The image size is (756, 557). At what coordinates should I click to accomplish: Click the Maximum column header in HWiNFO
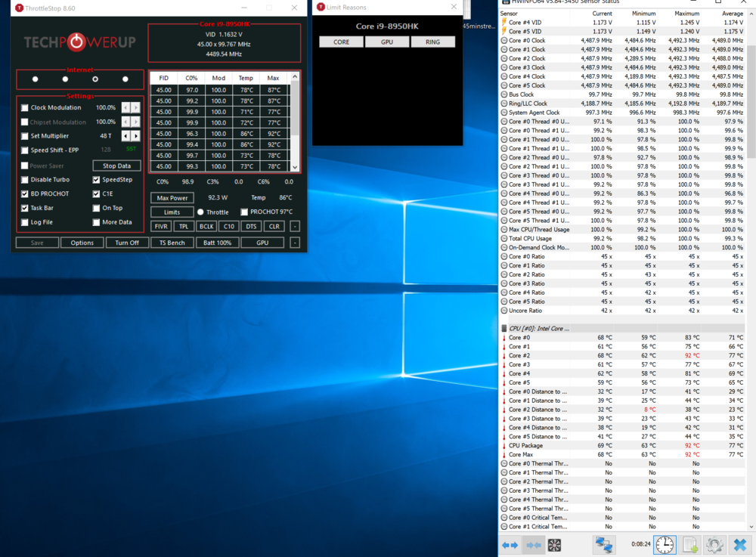(x=686, y=13)
